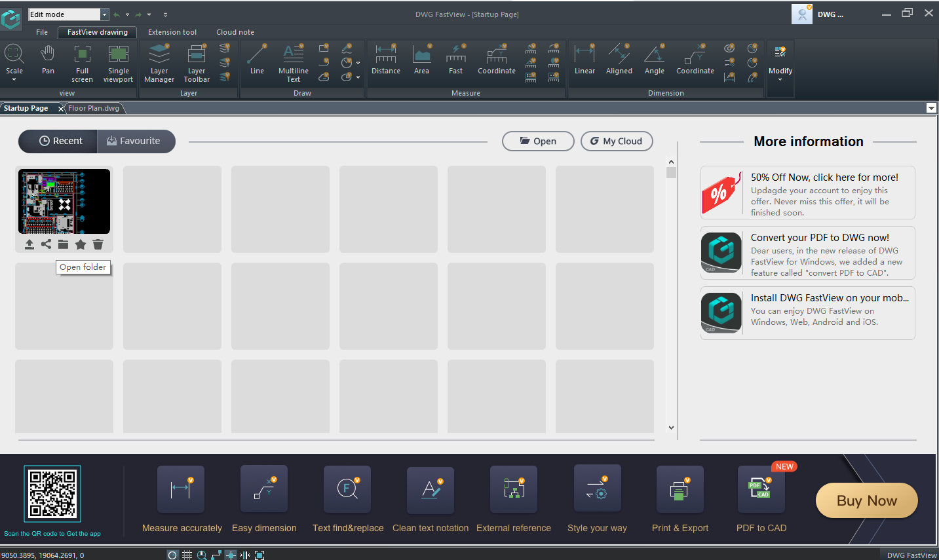Open the customize quick access toolbar arrow
The image size is (939, 560).
coord(165,14)
